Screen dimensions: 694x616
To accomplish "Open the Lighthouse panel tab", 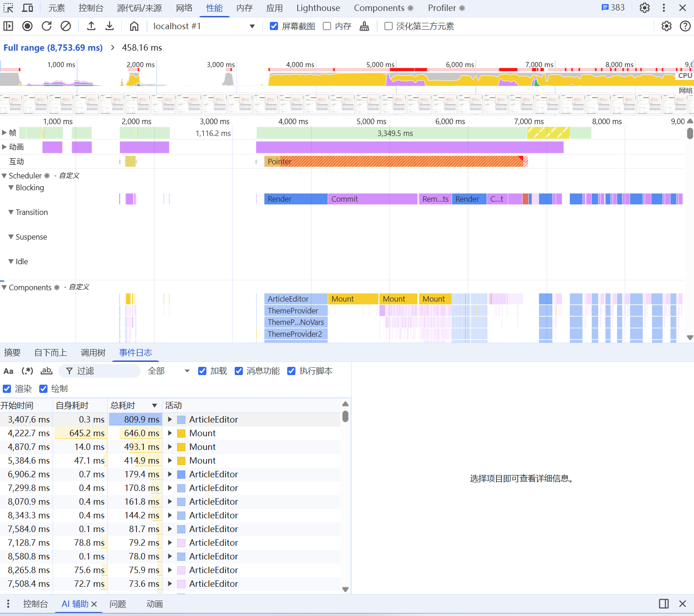I will [318, 8].
